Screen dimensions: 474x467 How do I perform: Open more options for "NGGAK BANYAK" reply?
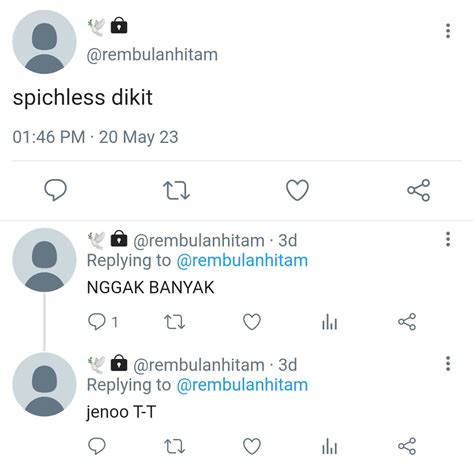448,239
